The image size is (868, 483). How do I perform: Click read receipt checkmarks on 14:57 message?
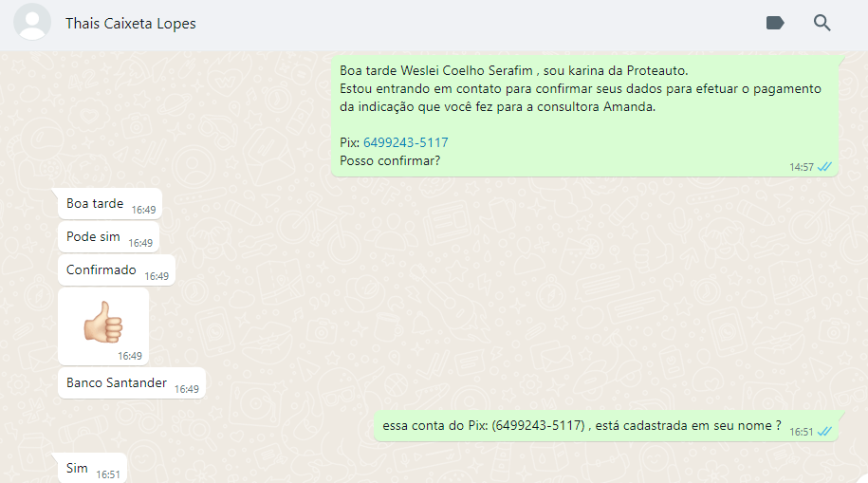[824, 167]
